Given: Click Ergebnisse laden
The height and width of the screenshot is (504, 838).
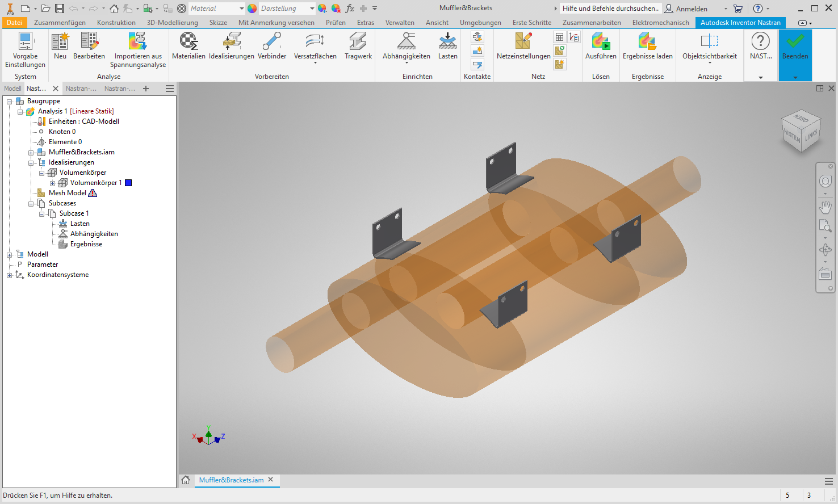Looking at the screenshot, I should (x=648, y=46).
